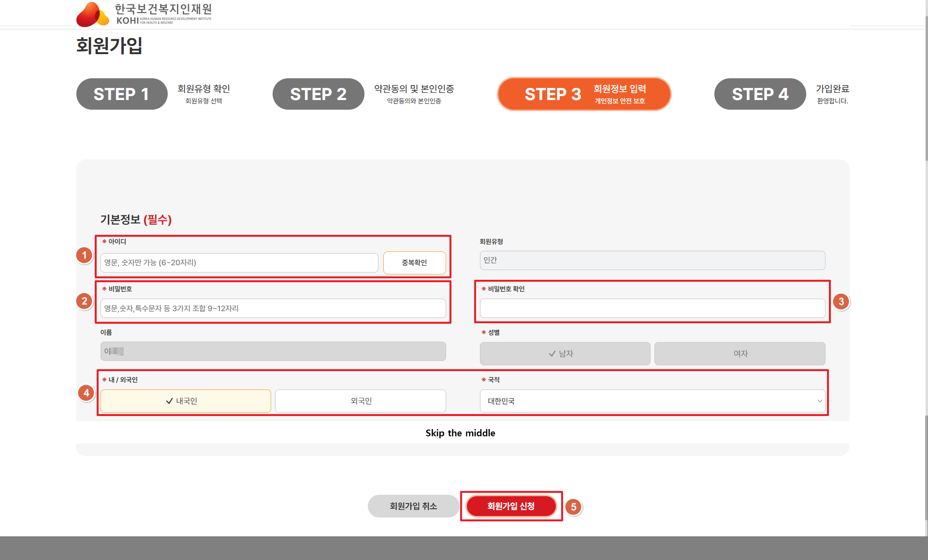Open the 국적 nationality dropdown
Screen dimensions: 928x560
652,401
